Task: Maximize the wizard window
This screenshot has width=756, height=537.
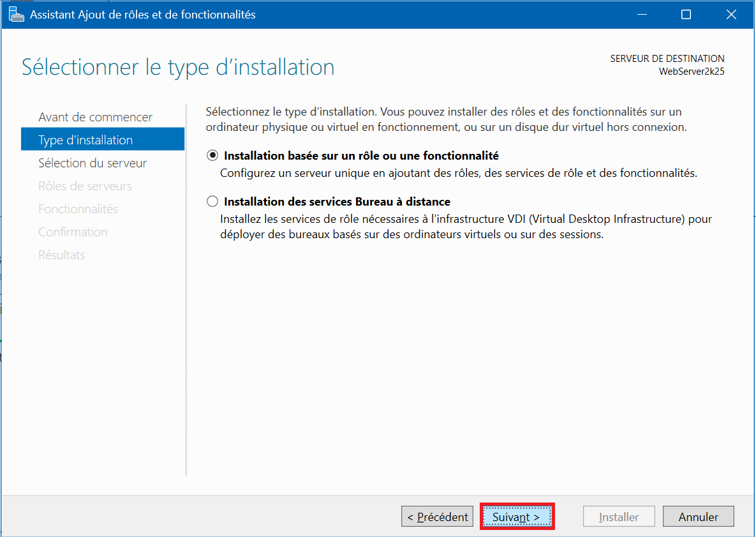Action: click(686, 15)
